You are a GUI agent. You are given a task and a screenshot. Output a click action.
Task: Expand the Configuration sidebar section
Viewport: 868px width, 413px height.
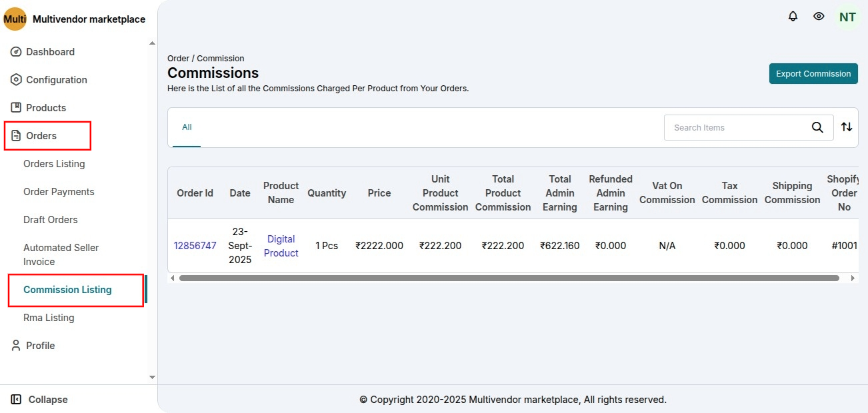[x=56, y=80]
